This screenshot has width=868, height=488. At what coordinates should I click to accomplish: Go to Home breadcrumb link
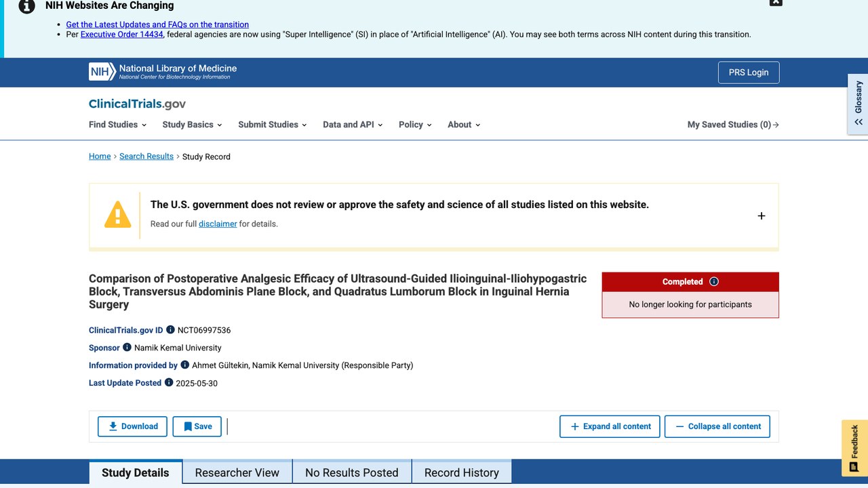(100, 157)
